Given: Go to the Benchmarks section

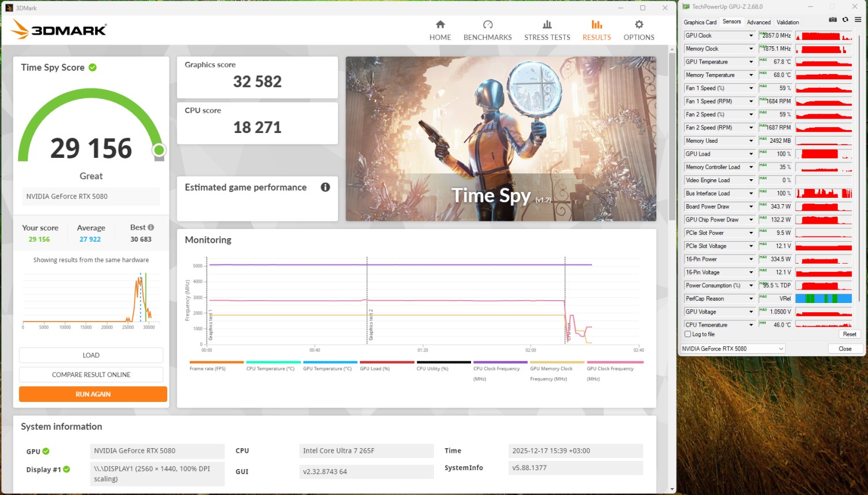Looking at the screenshot, I should point(487,30).
